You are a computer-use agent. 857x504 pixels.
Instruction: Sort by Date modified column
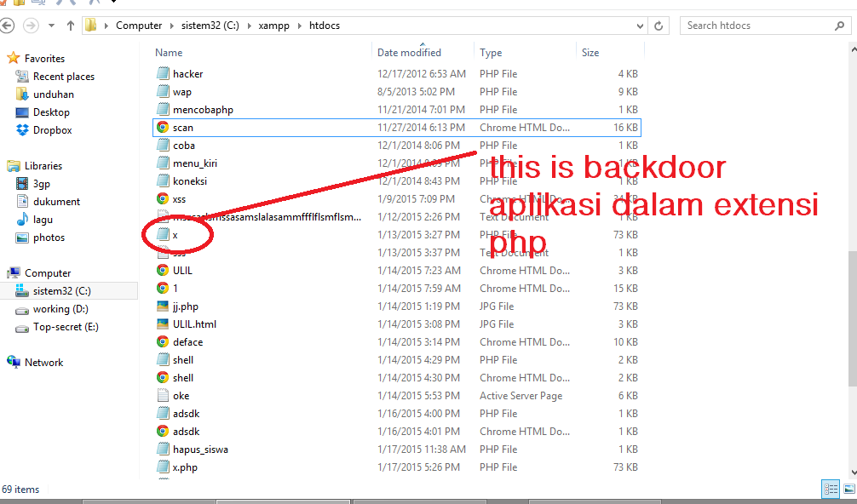coord(409,53)
